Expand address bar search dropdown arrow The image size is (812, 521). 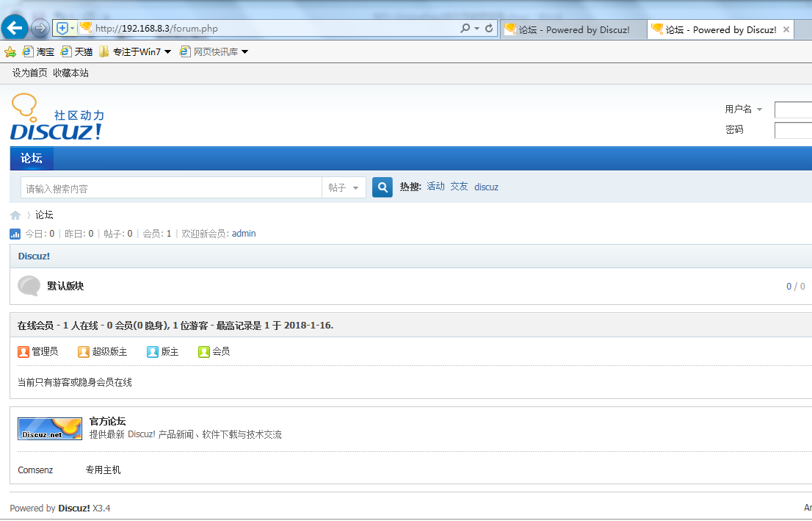pos(476,28)
